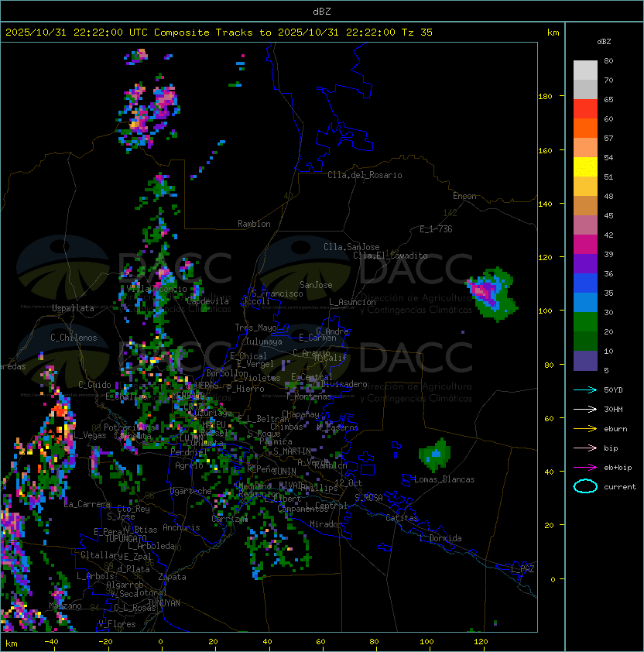Click the yellow eburn arrow icon
The image size is (644, 652).
[x=585, y=428]
